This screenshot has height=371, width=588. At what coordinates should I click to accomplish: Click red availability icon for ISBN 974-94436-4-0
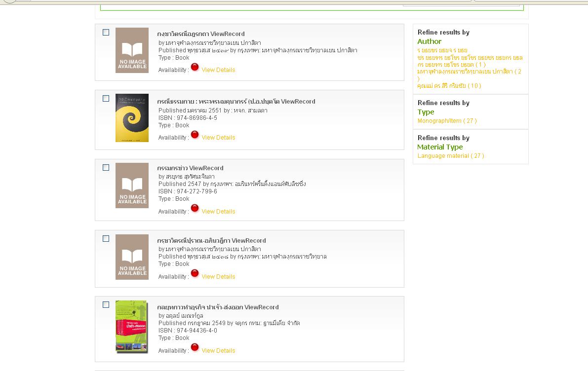pyautogui.click(x=195, y=348)
